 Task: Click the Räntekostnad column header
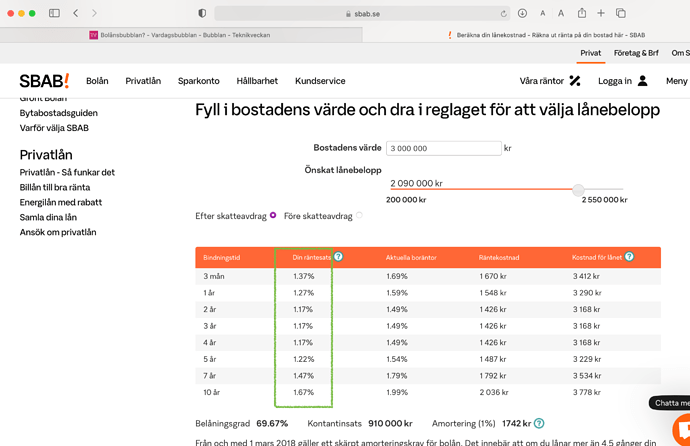click(x=499, y=257)
